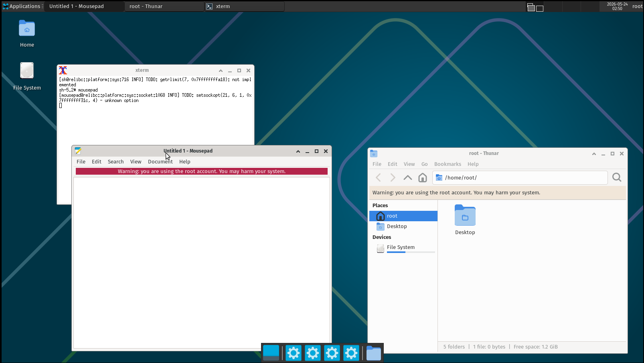Select Desktop in Thunar's Places sidebar
This screenshot has width=644, height=363.
coord(403,226)
